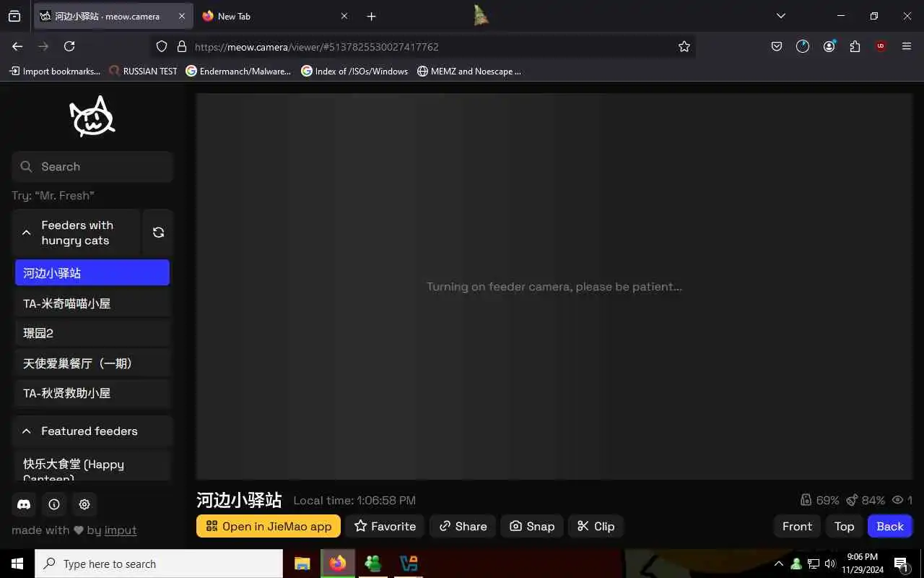Screen dimensions: 924x578
Task: Open tracking protection shield icon
Action: 162,46
